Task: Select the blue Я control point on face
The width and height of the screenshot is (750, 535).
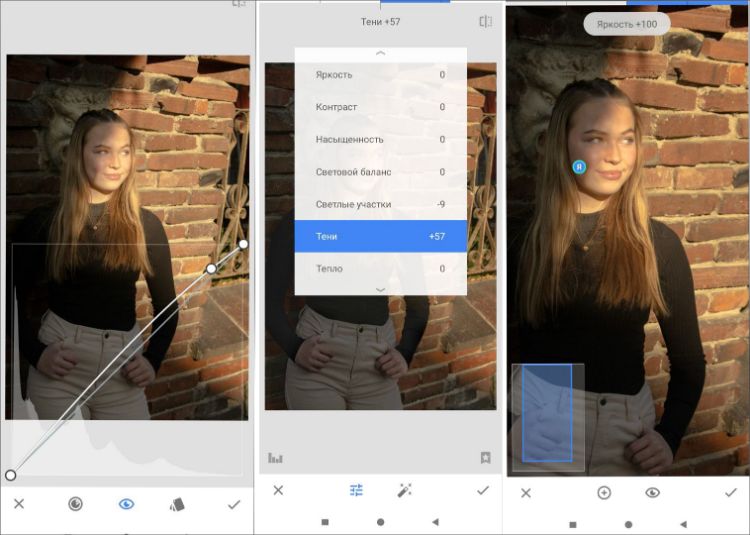Action: coord(579,167)
